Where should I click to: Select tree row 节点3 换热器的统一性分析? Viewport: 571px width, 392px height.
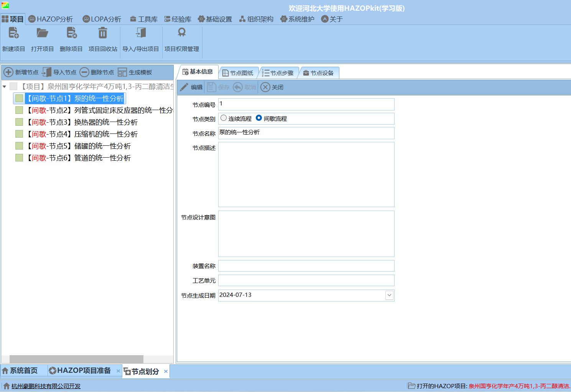[82, 122]
